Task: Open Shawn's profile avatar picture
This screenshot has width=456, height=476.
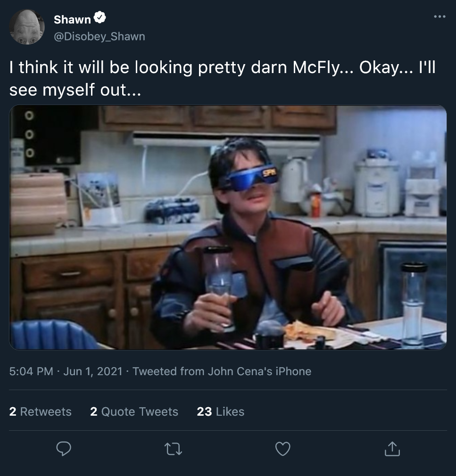Action: tap(27, 27)
